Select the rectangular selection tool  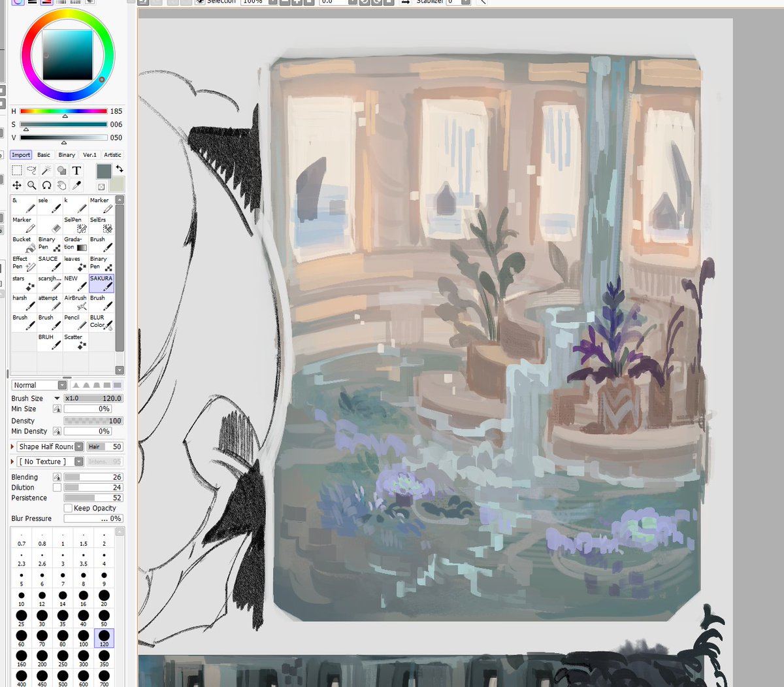tap(17, 171)
